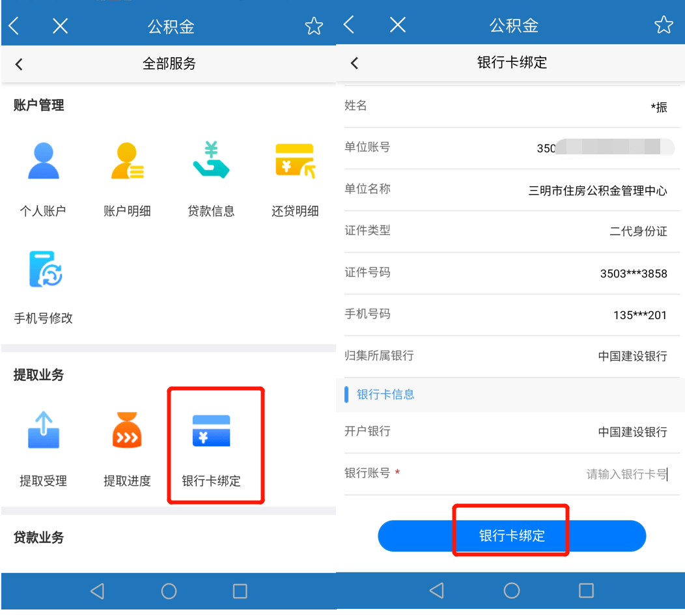Tap Android back triangle on right screen
685x616 pixels.
pos(436,590)
